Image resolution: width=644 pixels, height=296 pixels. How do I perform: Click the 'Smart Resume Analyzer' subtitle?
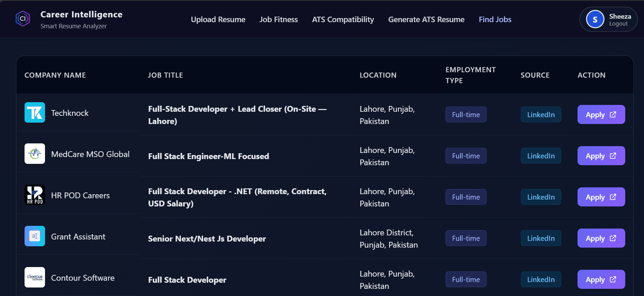(x=74, y=26)
